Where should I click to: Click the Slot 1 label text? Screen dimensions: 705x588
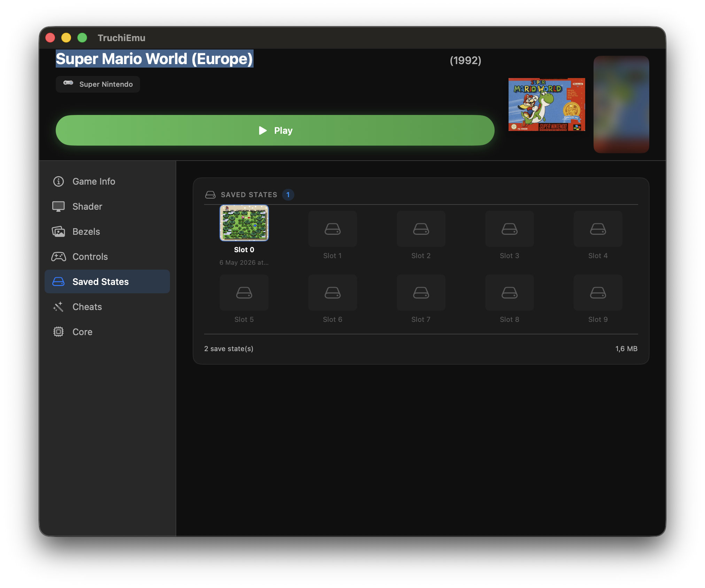tap(333, 256)
